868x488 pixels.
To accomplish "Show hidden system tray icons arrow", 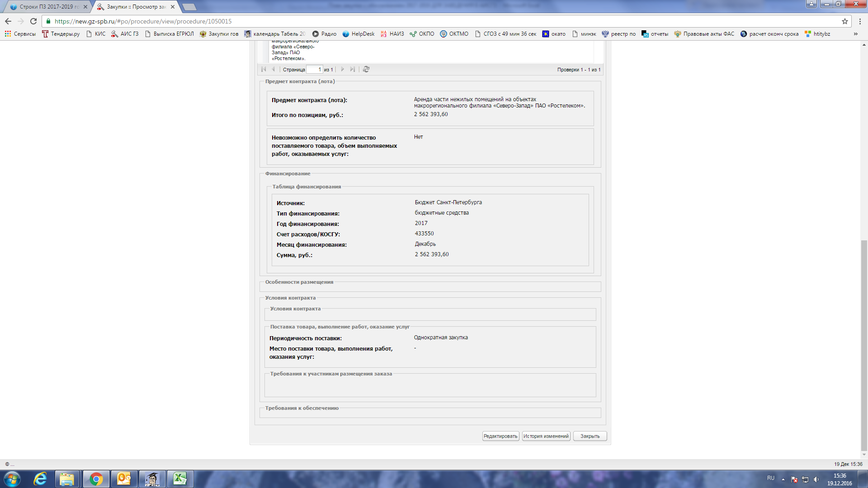I will tap(783, 479).
